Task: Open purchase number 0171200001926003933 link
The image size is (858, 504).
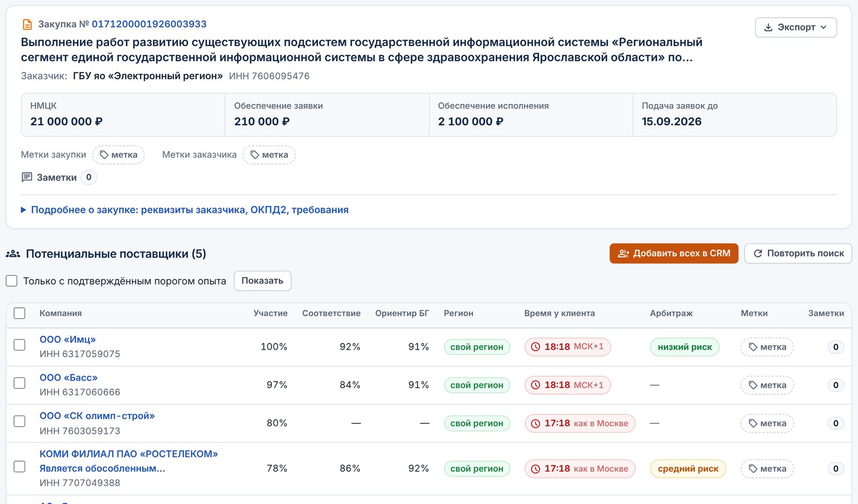Action: click(149, 24)
